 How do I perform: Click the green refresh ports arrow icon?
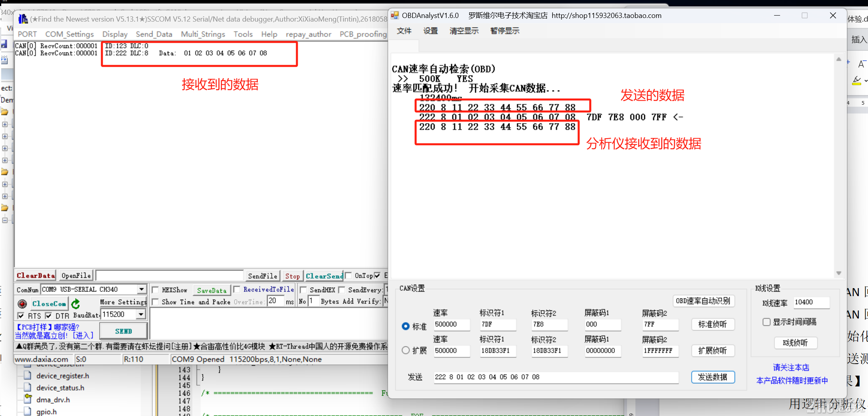pos(76,304)
